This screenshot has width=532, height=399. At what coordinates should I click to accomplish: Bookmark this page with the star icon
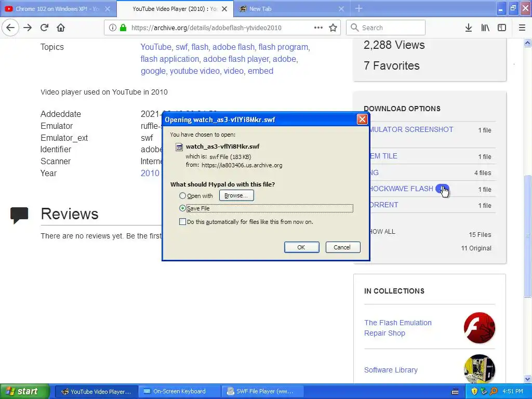(333, 28)
